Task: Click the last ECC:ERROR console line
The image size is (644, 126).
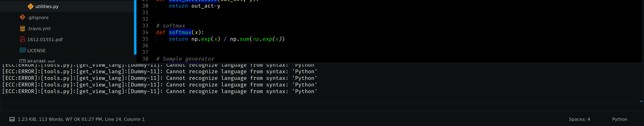Action: tap(160, 91)
